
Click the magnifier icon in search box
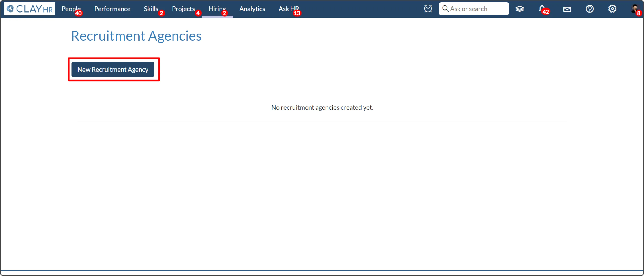pos(445,9)
